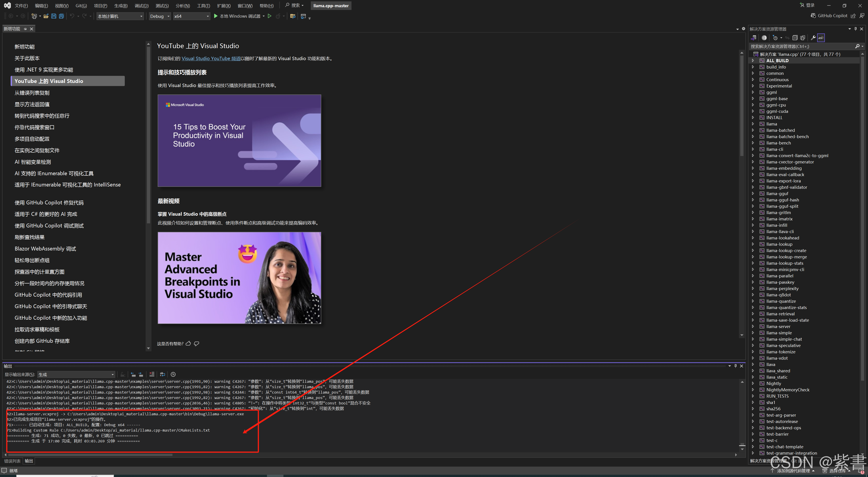868x477 pixels.
Task: Open the properties wrench in Solution Explorer
Action: point(813,38)
